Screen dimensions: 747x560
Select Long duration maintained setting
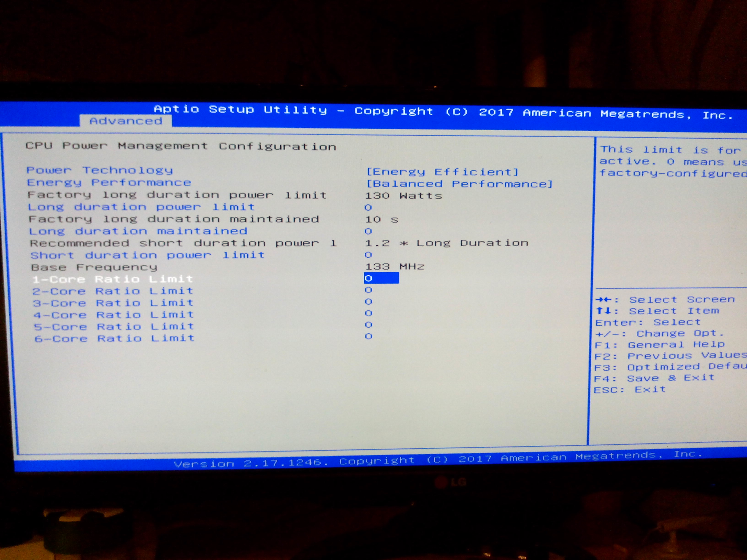(138, 231)
